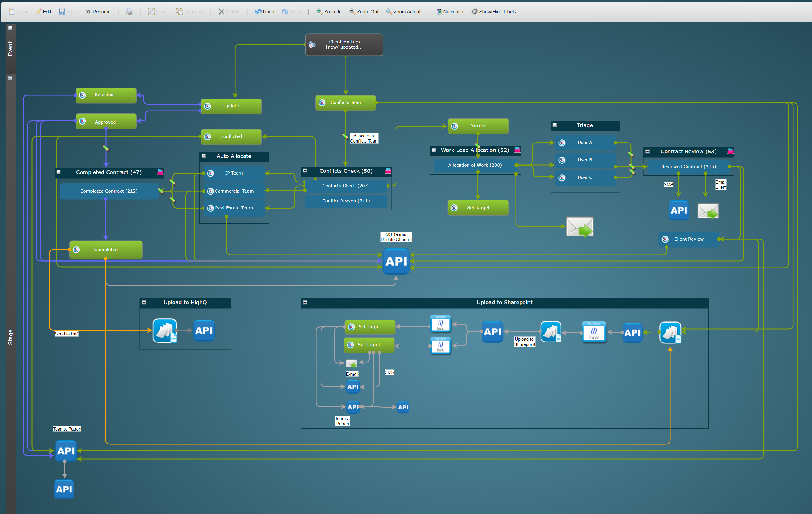This screenshot has height=514, width=812.
Task: Select the Commercial Team node
Action: pos(234,191)
